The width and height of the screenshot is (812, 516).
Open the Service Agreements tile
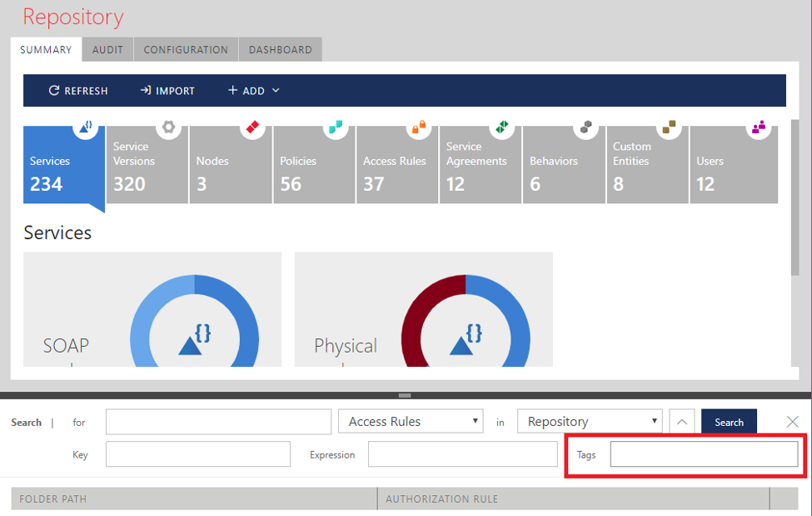(x=481, y=164)
